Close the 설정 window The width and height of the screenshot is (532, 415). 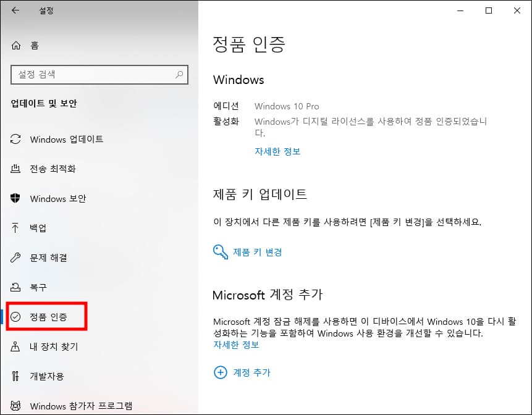tap(517, 10)
